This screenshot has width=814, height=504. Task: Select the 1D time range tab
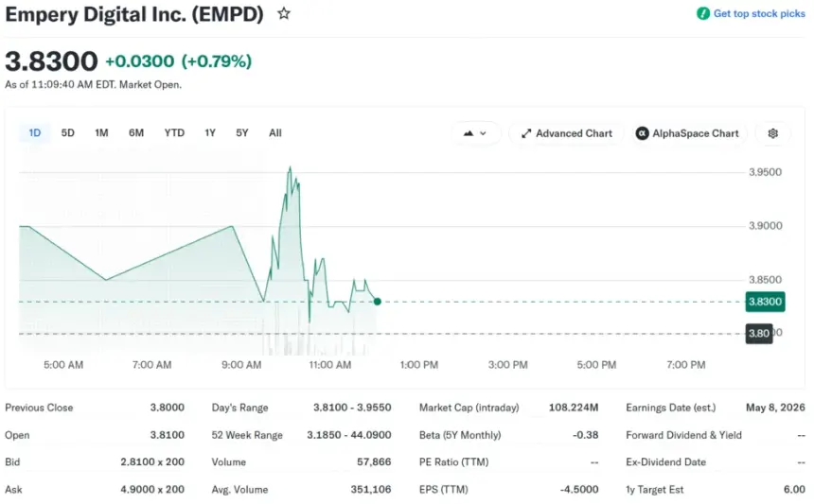click(x=35, y=132)
